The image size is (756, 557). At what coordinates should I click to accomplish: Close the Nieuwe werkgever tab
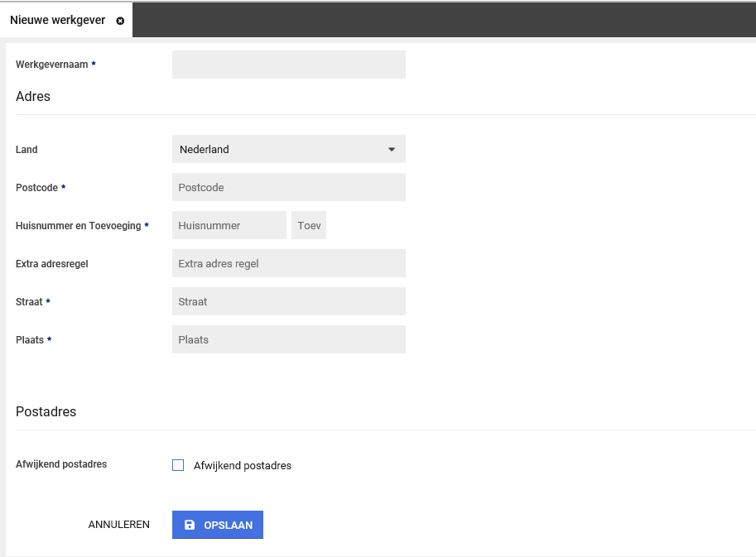point(120,21)
